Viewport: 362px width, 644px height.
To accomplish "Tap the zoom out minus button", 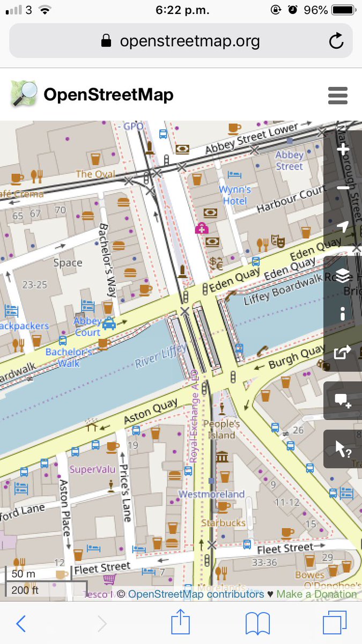I will point(343,188).
